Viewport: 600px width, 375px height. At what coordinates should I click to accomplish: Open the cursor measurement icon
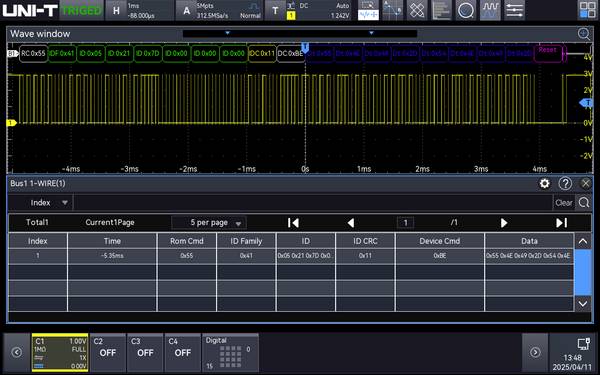click(x=393, y=10)
